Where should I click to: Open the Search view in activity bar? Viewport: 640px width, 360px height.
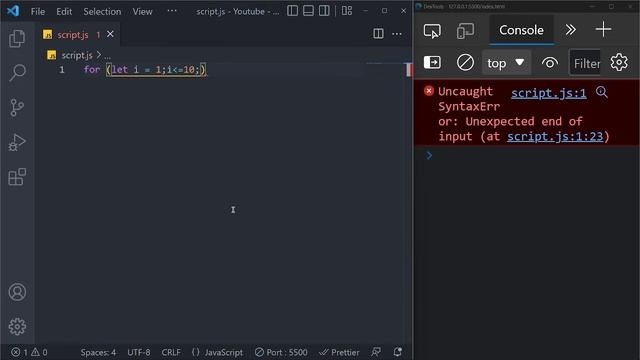tap(17, 73)
